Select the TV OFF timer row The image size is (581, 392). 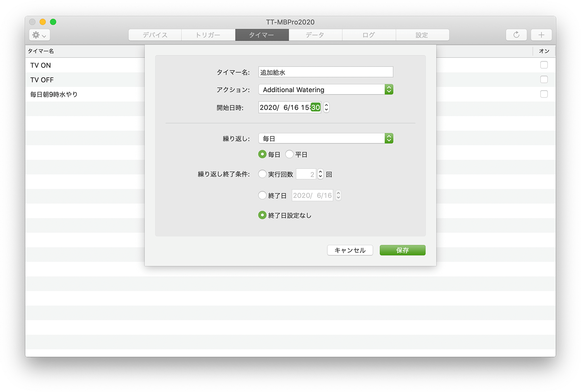pyautogui.click(x=290, y=80)
